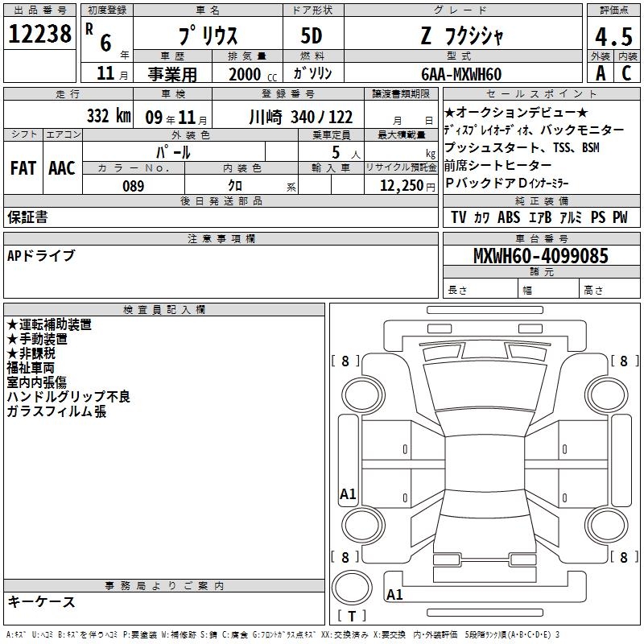The width and height of the screenshot is (644, 644).
Task: Click the spare tire circle above T
Action: click(x=352, y=588)
